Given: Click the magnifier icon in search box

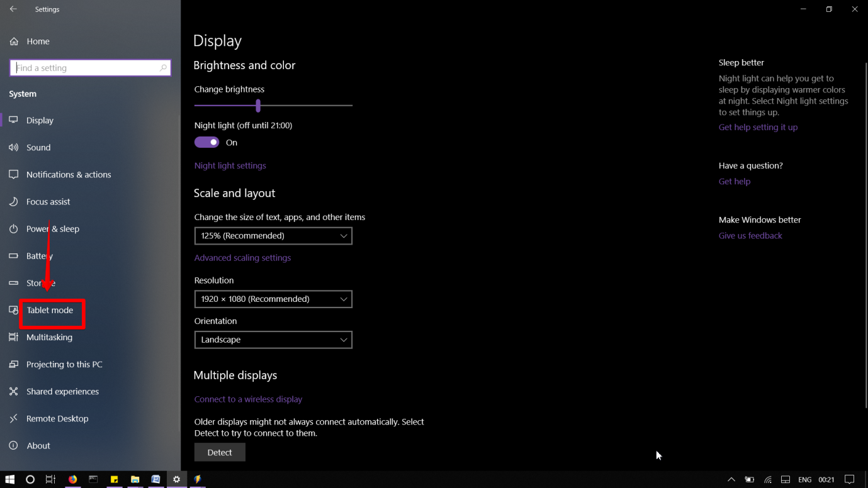Looking at the screenshot, I should tap(164, 68).
